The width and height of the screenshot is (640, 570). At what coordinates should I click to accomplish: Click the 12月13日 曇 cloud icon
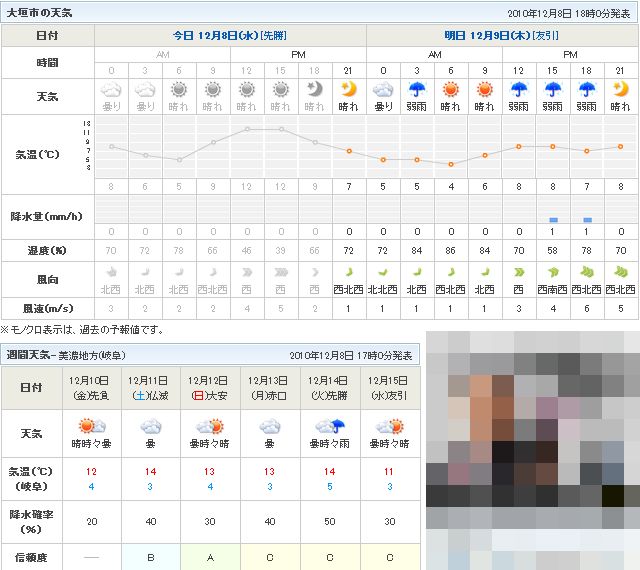tap(269, 426)
